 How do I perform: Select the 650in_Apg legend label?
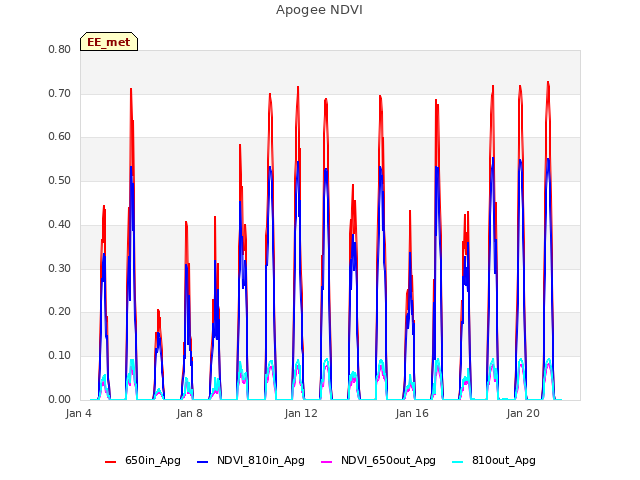tap(153, 460)
